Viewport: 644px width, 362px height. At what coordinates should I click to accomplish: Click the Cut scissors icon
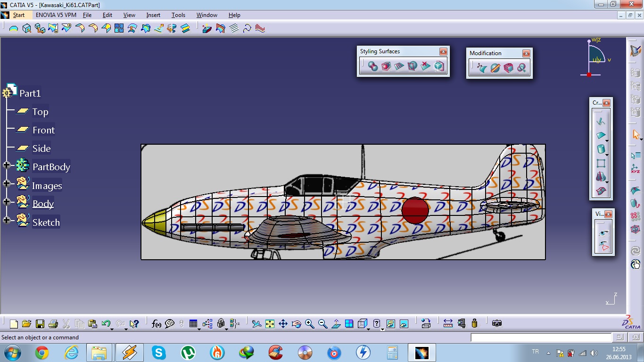[66, 324]
